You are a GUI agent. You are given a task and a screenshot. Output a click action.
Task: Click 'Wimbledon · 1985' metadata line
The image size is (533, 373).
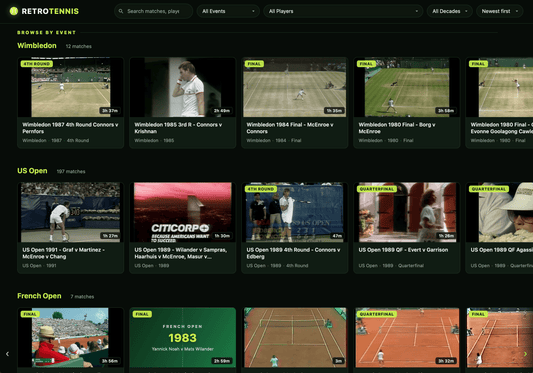click(x=154, y=140)
